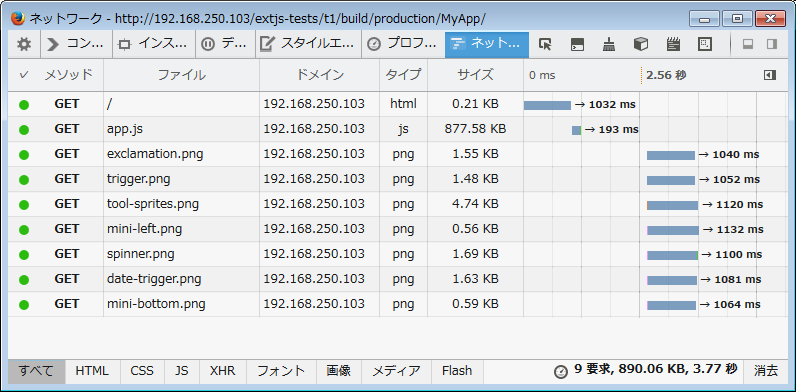Sort by ファイル column header
Image resolution: width=796 pixels, height=392 pixels.
coord(181,75)
